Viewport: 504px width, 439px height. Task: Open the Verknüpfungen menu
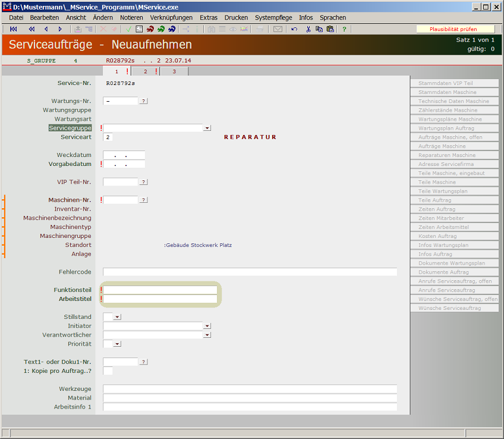[171, 18]
